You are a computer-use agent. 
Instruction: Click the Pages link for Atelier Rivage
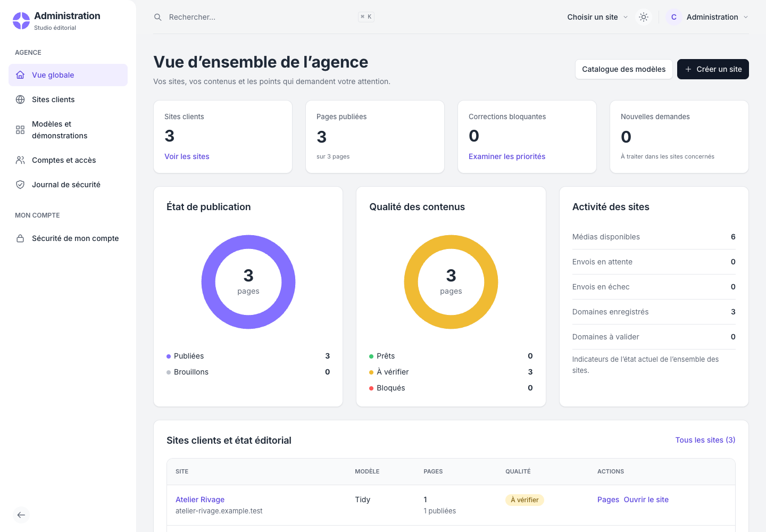coord(608,500)
